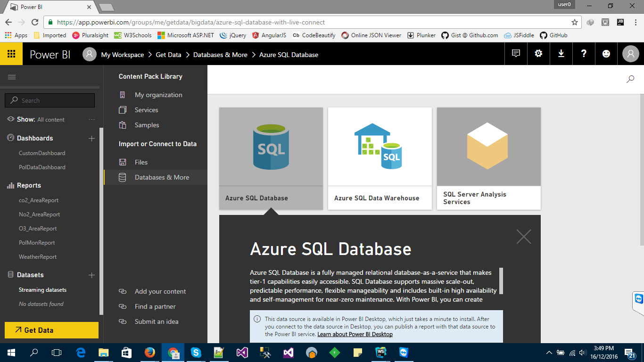Image resolution: width=644 pixels, height=362 pixels.
Task: Open Microsoft Edge from the taskbar
Action: (81, 352)
